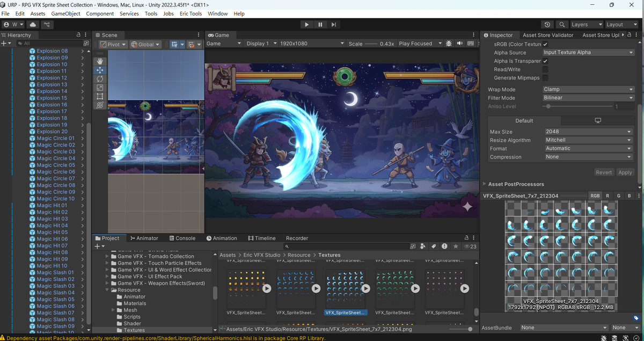Click the Project panel search field
This screenshot has width=644, height=341.
click(347, 246)
